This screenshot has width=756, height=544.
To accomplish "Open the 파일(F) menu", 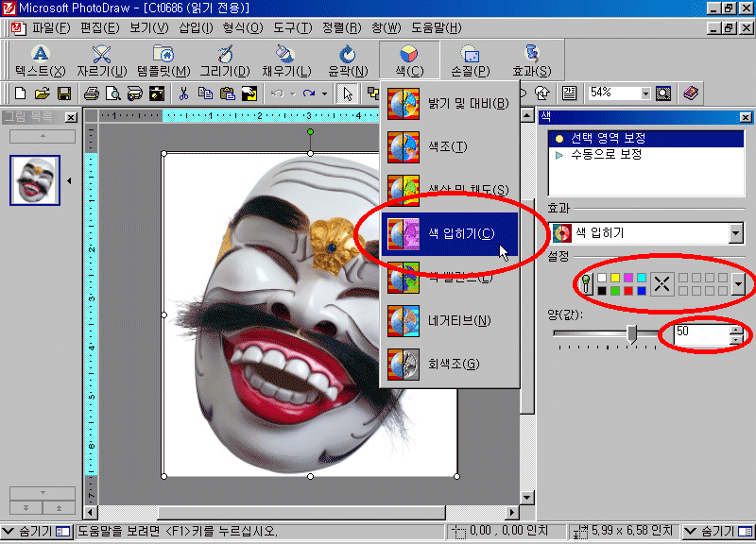I will [x=51, y=28].
